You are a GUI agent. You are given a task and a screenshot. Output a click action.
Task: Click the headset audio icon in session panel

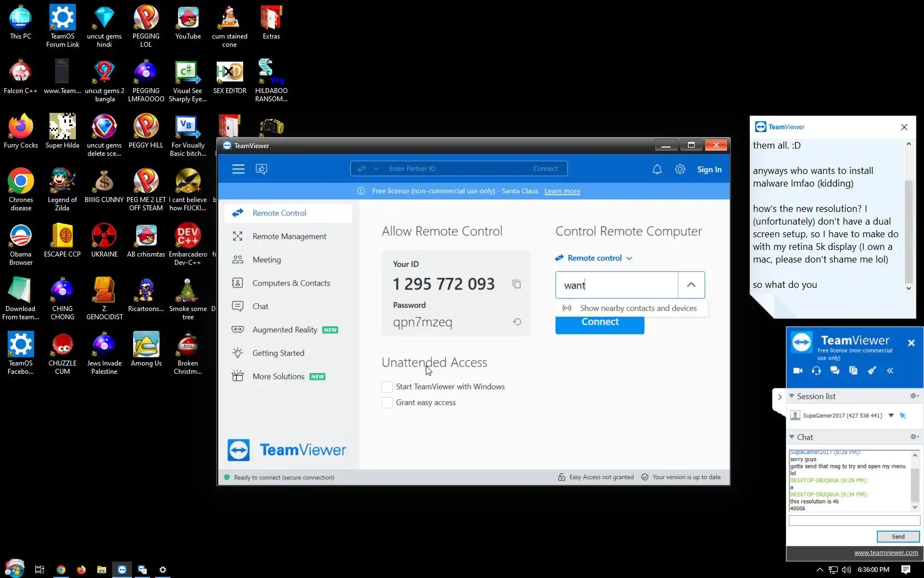click(816, 370)
